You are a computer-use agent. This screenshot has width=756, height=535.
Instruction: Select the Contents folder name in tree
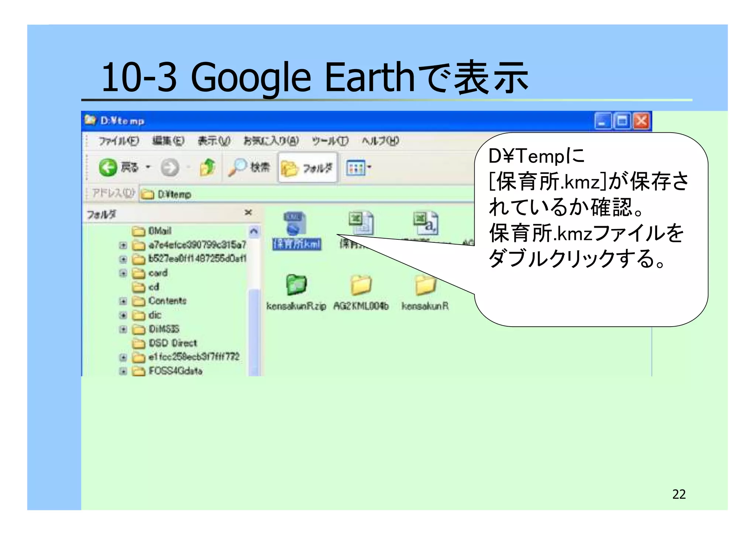click(x=168, y=301)
